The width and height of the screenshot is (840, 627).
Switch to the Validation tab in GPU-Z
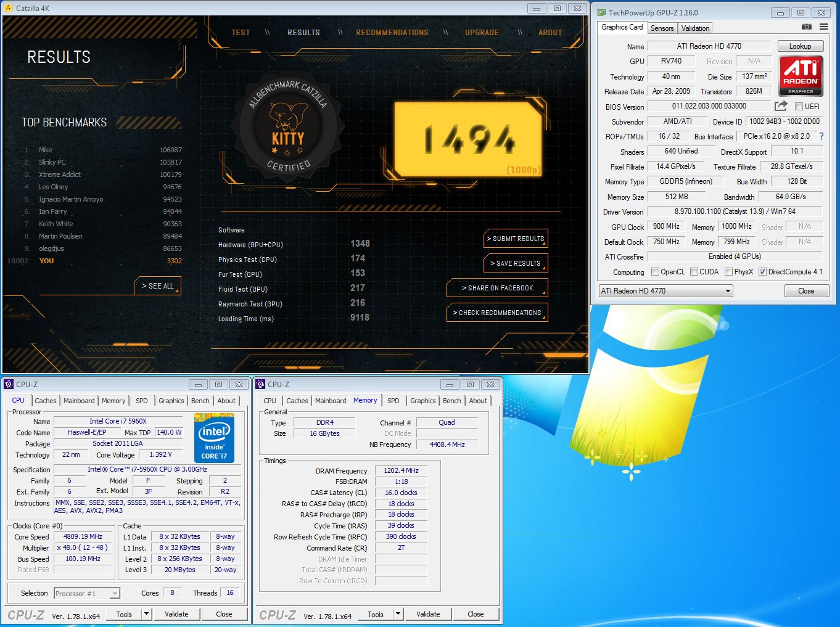coord(695,28)
